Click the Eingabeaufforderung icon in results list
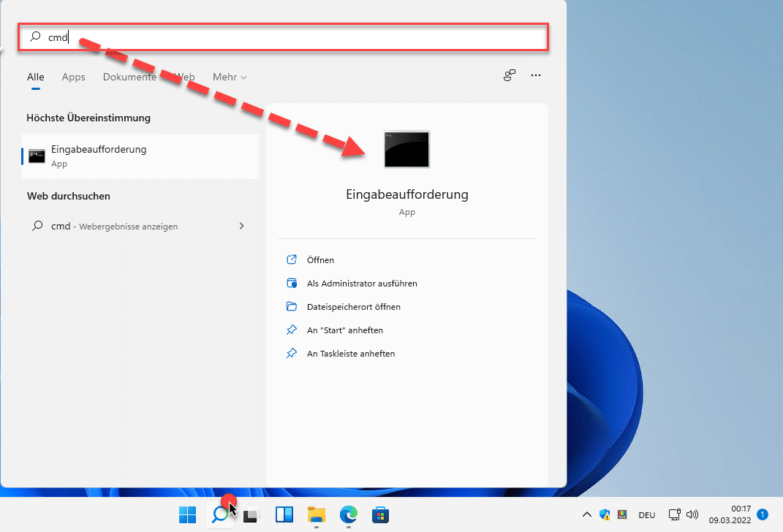The height and width of the screenshot is (532, 783). click(x=37, y=156)
